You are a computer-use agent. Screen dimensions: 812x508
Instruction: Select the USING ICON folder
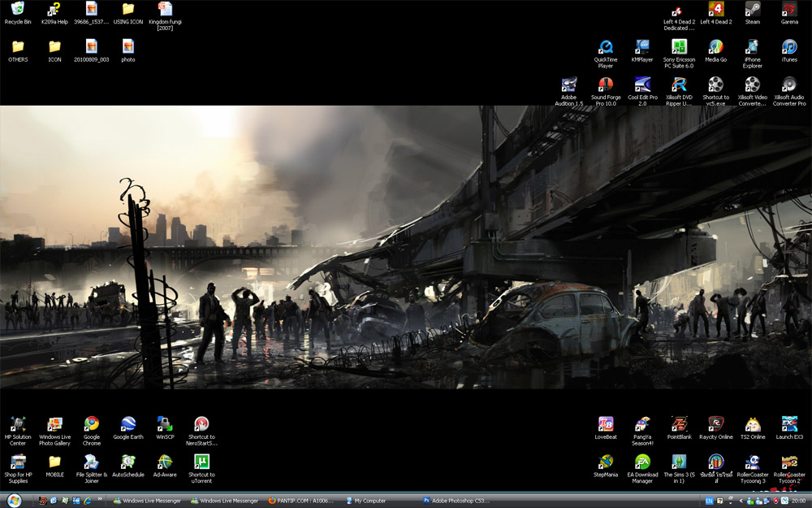(x=128, y=13)
